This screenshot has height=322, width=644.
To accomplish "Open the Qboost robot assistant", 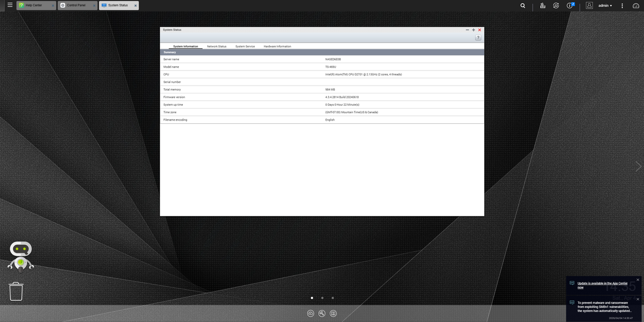I will pos(21,255).
